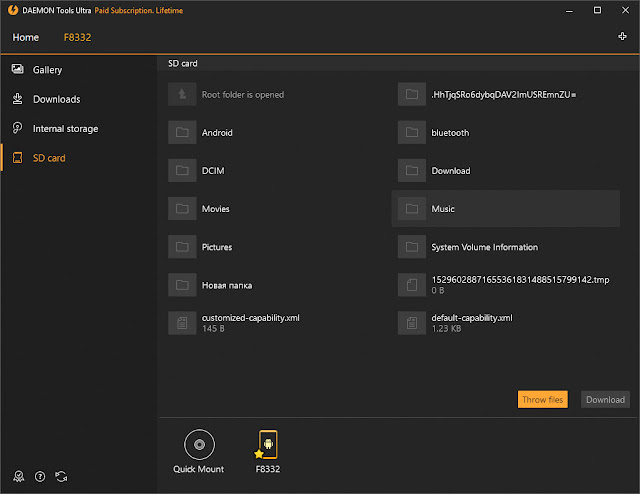Screen dimensions: 640x494
Task: Select customized-capability.xml file name
Action: 251,318
